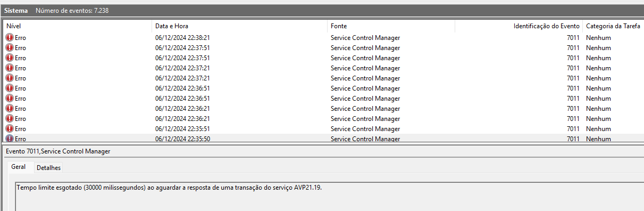Click inside the event description message text

click(x=169, y=188)
